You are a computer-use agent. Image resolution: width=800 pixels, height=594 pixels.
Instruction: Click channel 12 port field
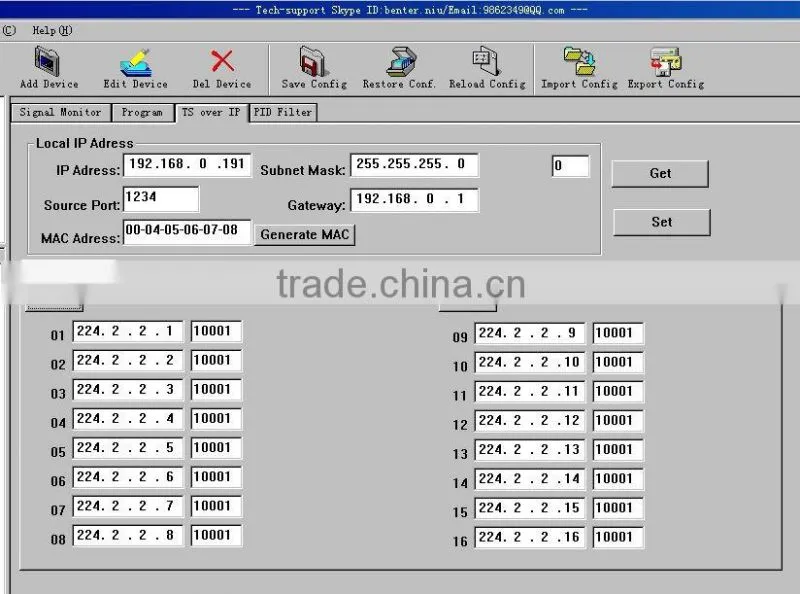(618, 420)
